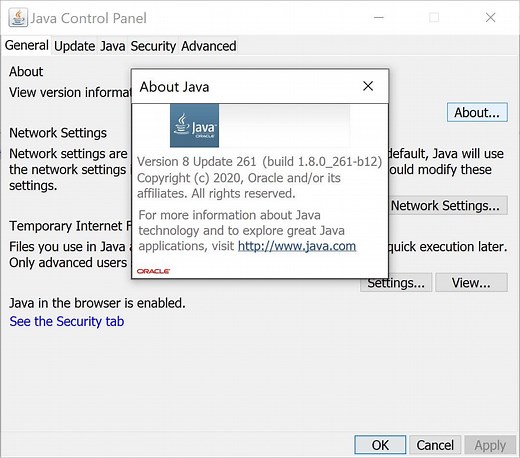Click the Cancel button
This screenshot has height=458, width=520.
coord(435,445)
